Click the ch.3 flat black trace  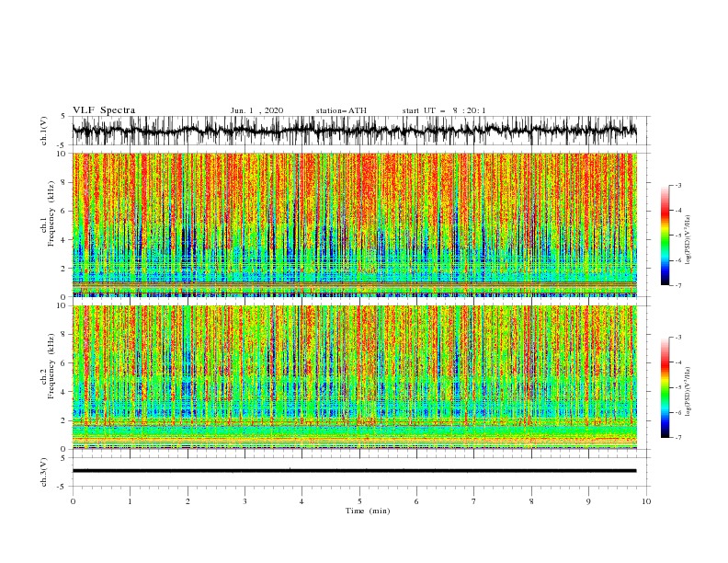click(354, 471)
